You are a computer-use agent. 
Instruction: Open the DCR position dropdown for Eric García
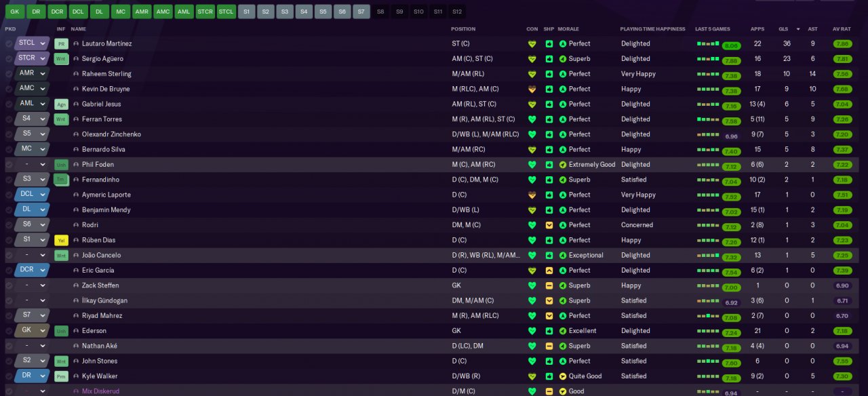pyautogui.click(x=32, y=270)
